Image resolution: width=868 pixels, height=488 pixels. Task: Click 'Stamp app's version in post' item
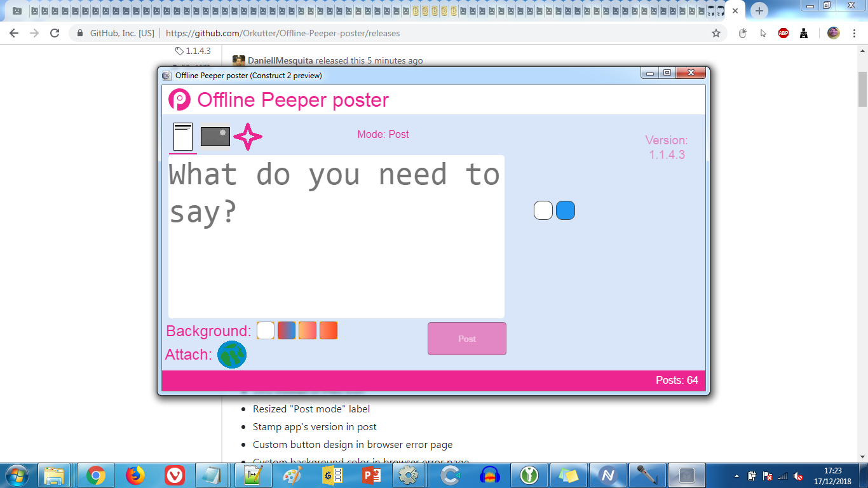pyautogui.click(x=315, y=426)
